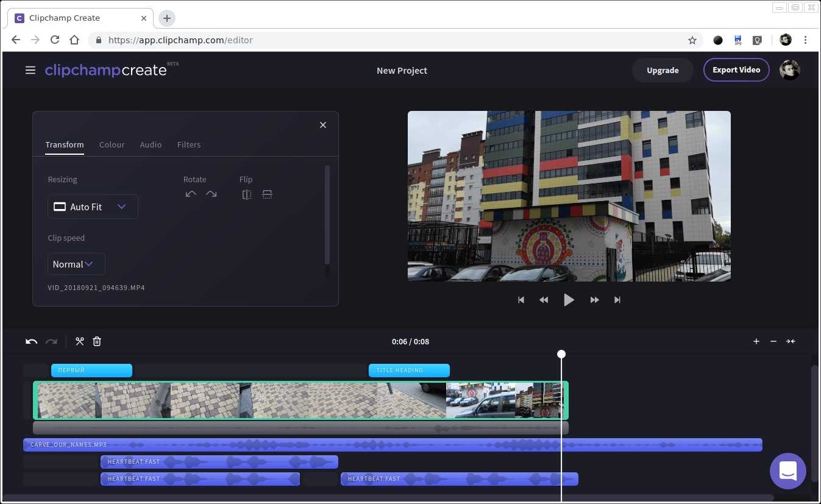This screenshot has width=821, height=504.
Task: Open a new browser tab
Action: pyautogui.click(x=167, y=18)
